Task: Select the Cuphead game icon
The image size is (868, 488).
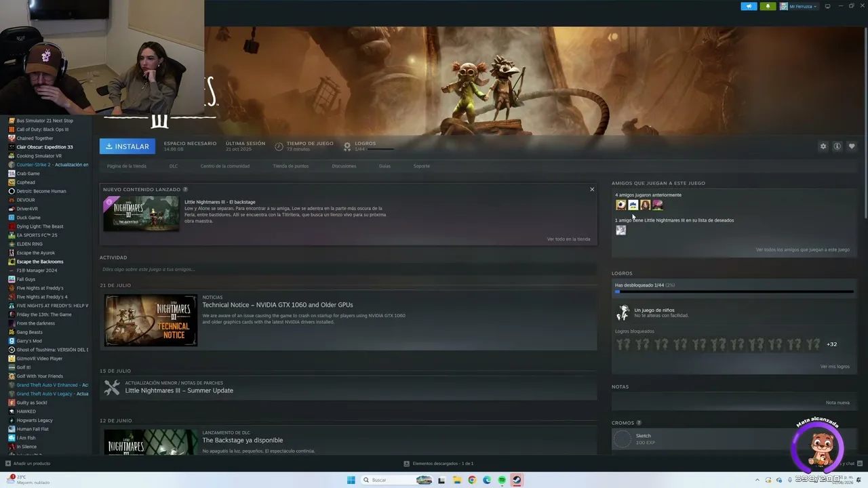Action: (12, 182)
